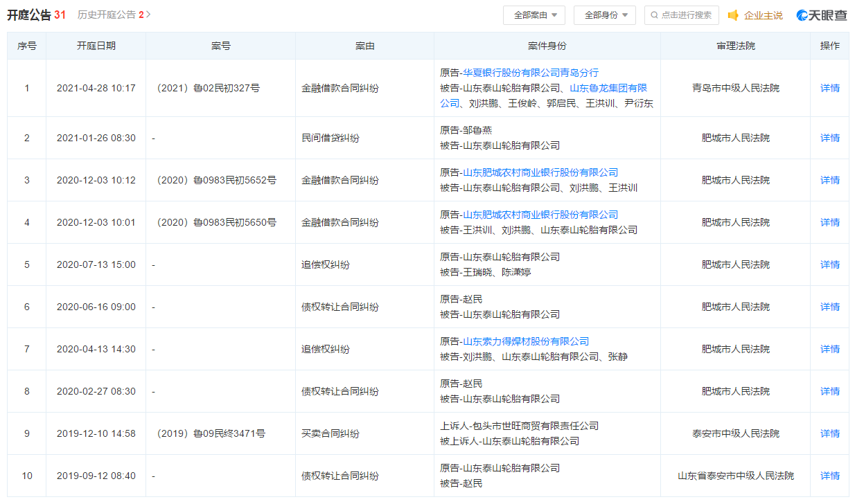Click case number （2019）鲁09民终3471号
This screenshot has width=855, height=504.
pyautogui.click(x=209, y=433)
